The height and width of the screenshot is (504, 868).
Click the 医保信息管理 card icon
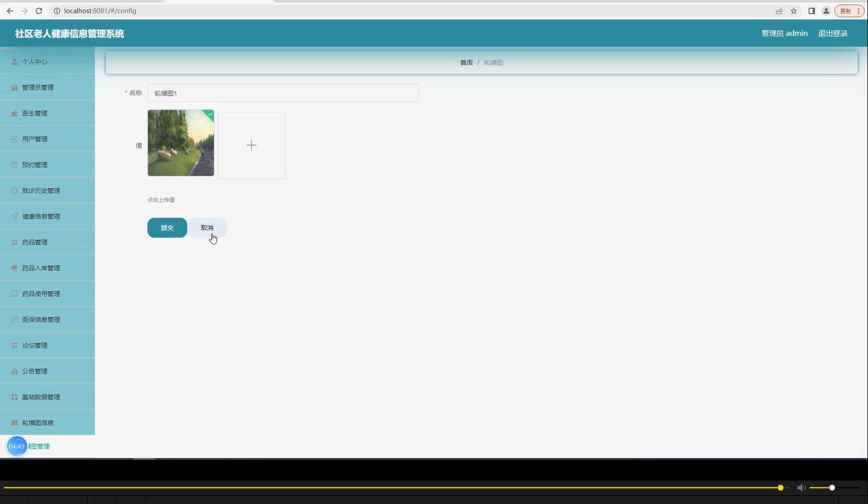(x=15, y=320)
